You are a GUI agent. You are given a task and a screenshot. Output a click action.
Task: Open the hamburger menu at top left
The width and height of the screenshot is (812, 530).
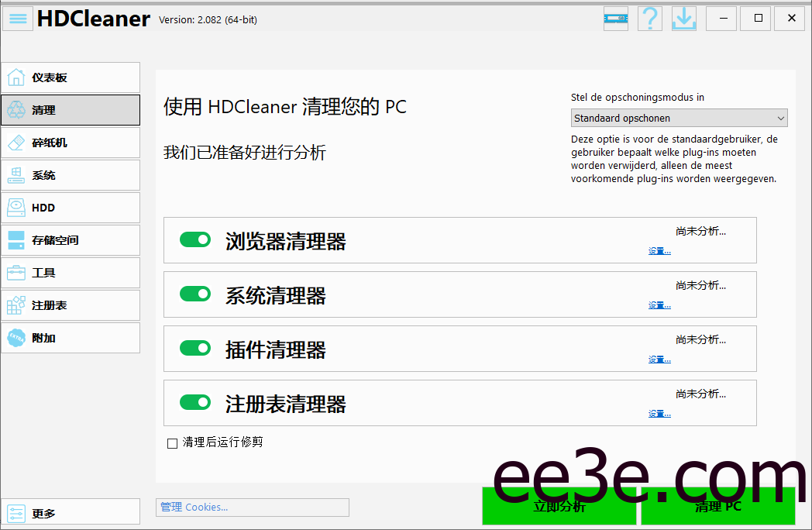coord(17,18)
